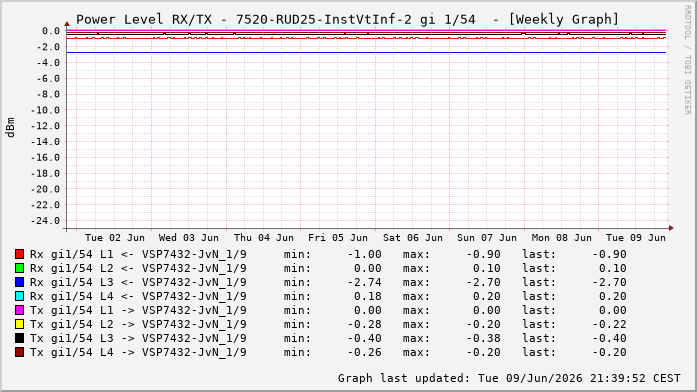Click the Tx L3 max value -0.38

[x=483, y=338]
